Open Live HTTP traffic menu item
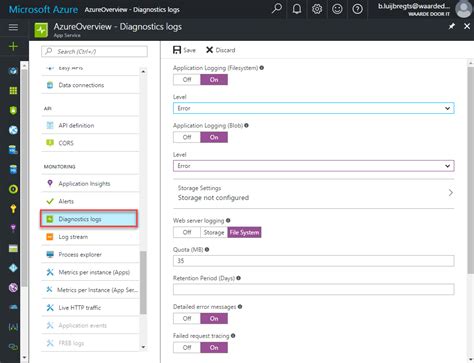 90,308
